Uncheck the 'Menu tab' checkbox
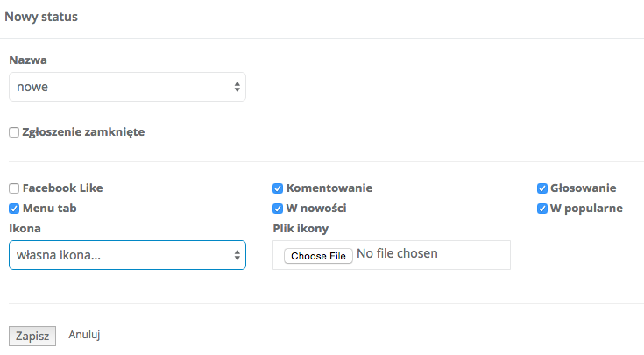This screenshot has height=355, width=644. (14, 209)
